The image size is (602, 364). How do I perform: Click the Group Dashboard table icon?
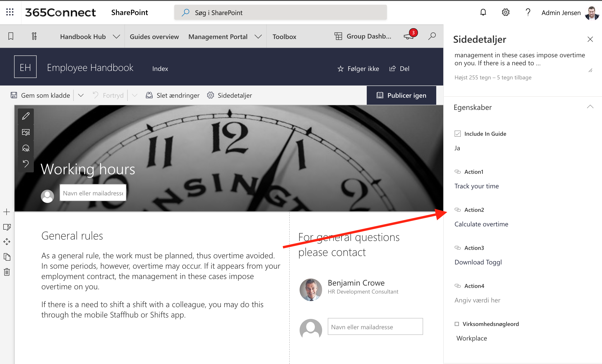coord(338,36)
